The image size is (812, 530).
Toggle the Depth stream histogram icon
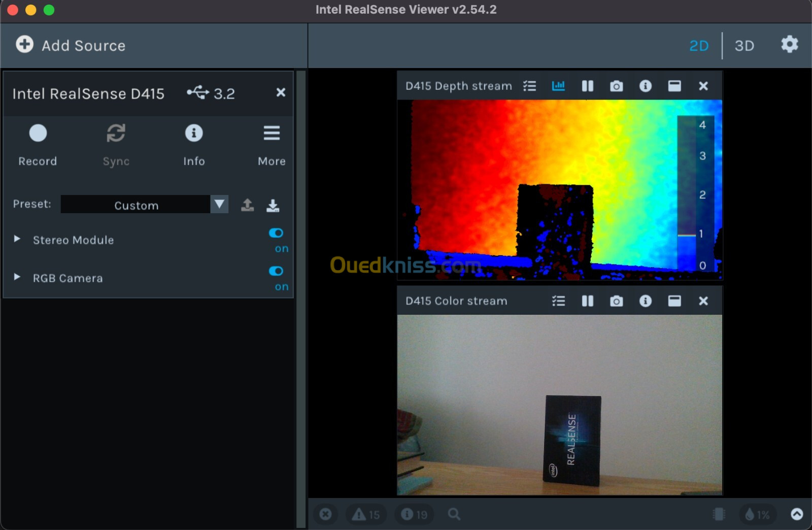558,86
